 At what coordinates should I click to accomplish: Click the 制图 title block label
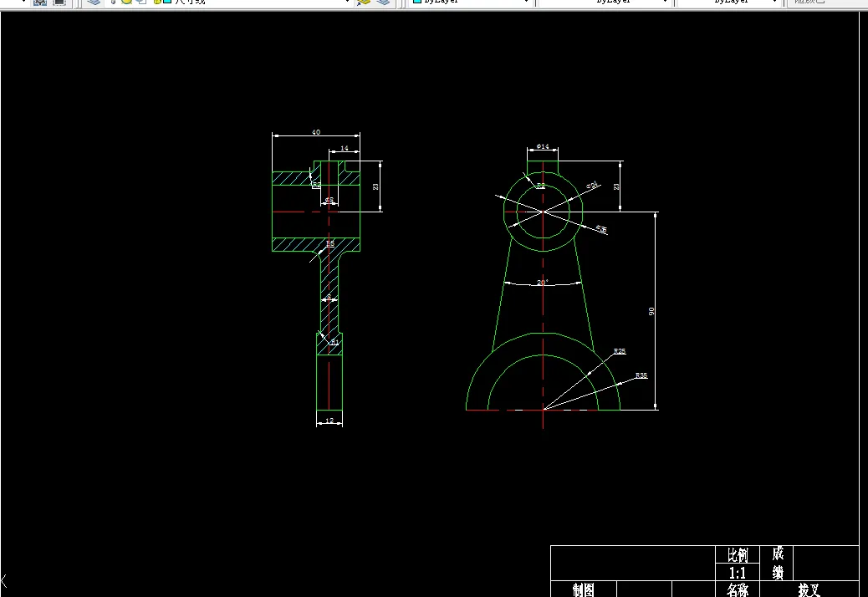(584, 589)
